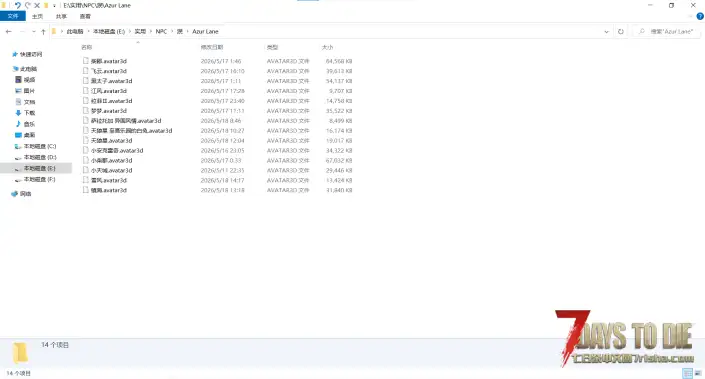Image resolution: width=705 pixels, height=379 pixels.
Task: Switch to the 共享 Share ribbon tab
Action: coord(61,16)
